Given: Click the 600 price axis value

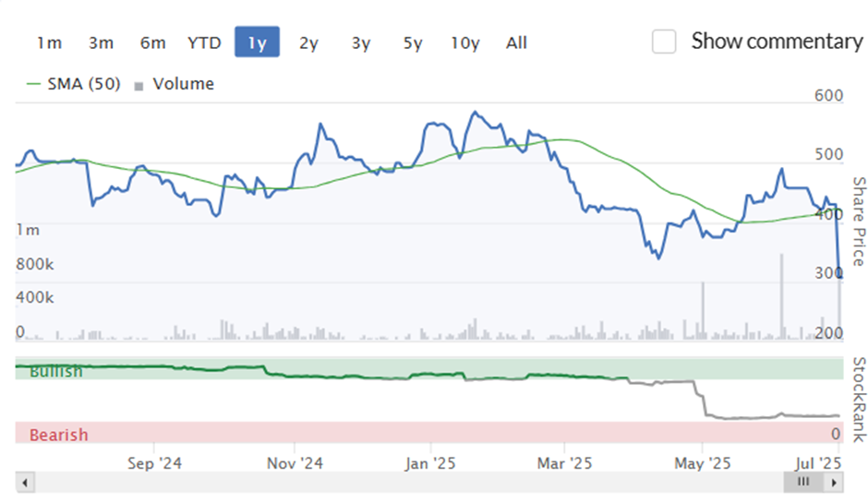Looking at the screenshot, I should pyautogui.click(x=828, y=95).
